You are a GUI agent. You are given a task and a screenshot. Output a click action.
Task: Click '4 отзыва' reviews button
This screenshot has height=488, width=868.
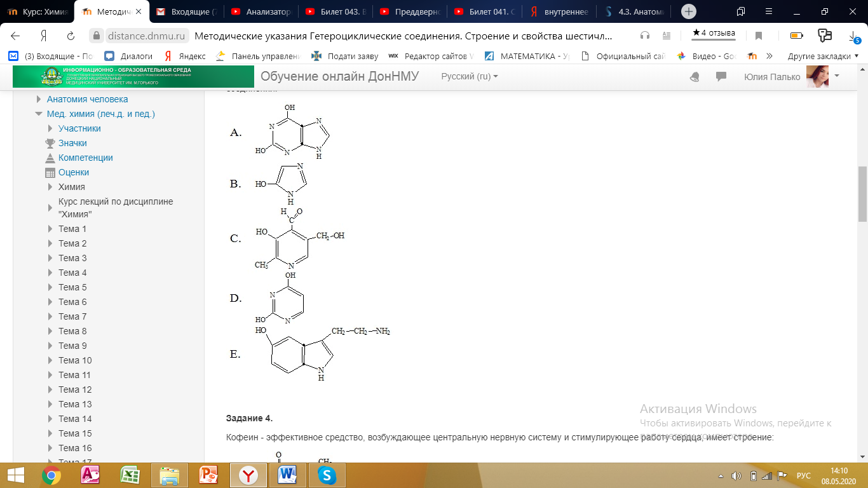(x=714, y=33)
